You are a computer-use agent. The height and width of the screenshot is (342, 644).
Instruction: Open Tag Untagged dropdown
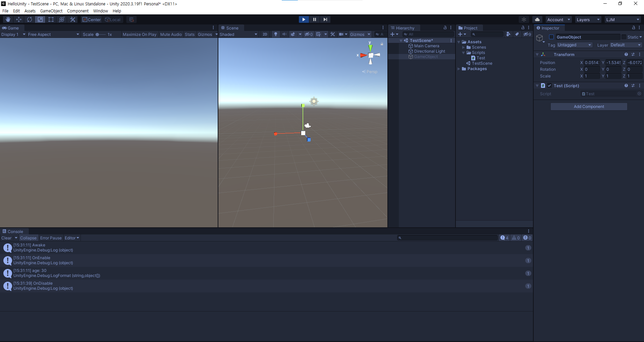(575, 45)
